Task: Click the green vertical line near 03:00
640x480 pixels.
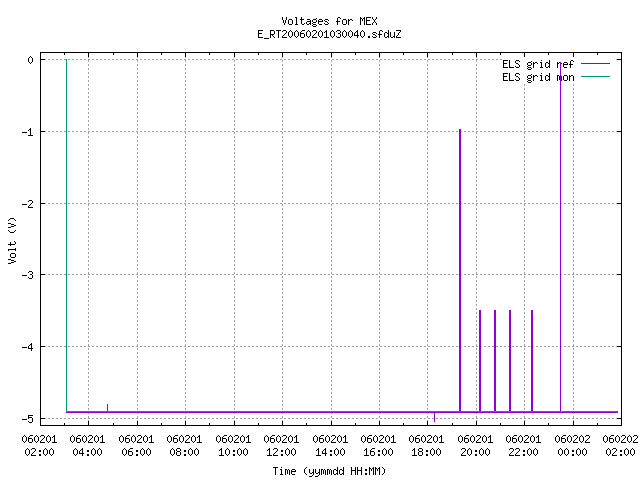Action: coord(67,236)
